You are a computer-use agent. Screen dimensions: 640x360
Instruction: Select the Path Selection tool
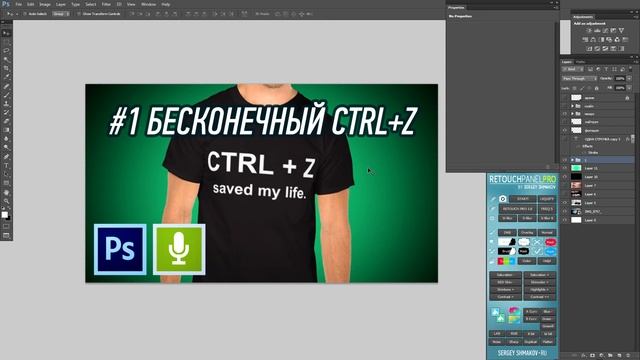click(6, 174)
